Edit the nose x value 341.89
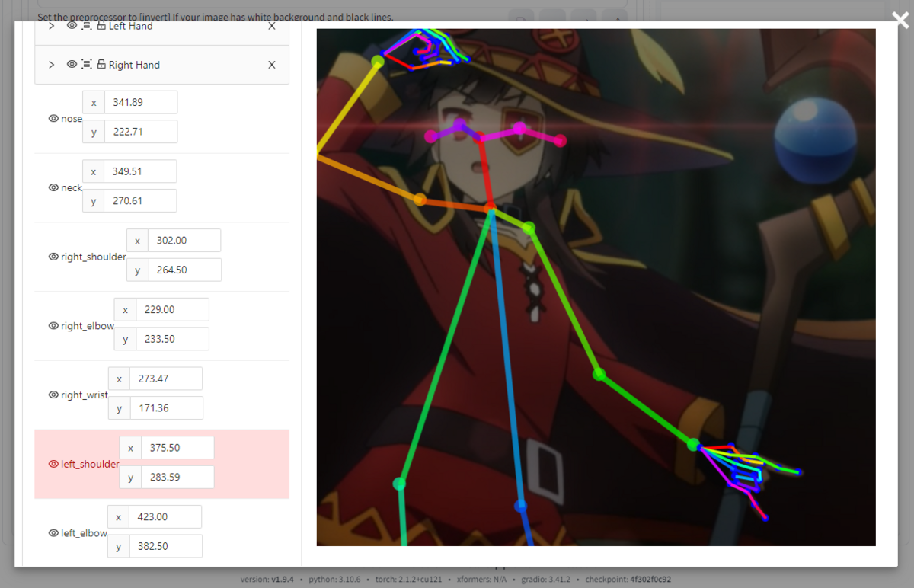Image resolution: width=914 pixels, height=588 pixels. (x=141, y=102)
